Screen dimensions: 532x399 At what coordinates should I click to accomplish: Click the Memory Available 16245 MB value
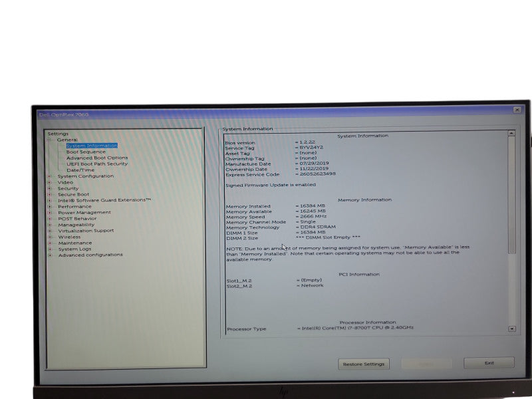point(313,211)
